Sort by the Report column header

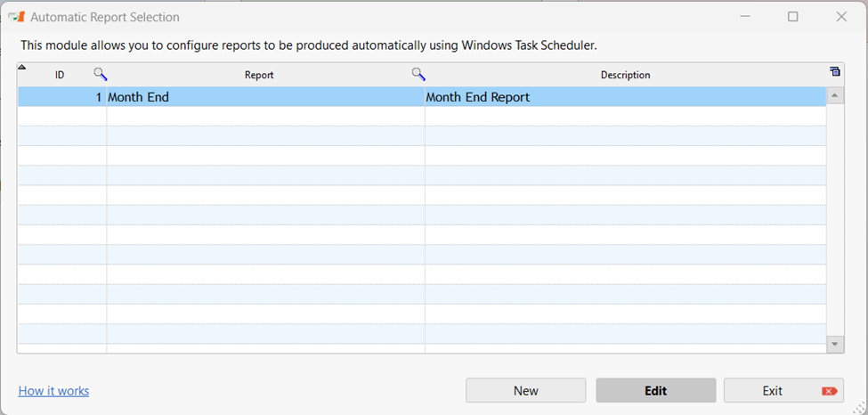pos(259,75)
